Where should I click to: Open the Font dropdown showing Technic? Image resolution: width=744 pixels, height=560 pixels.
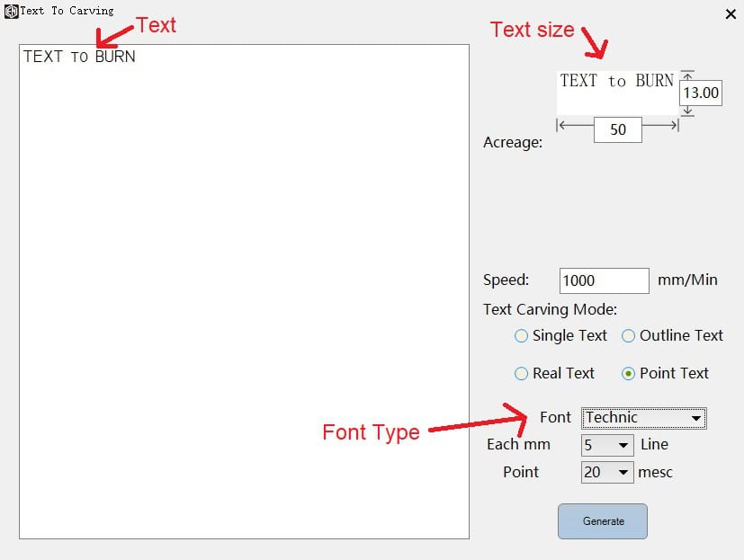click(644, 418)
